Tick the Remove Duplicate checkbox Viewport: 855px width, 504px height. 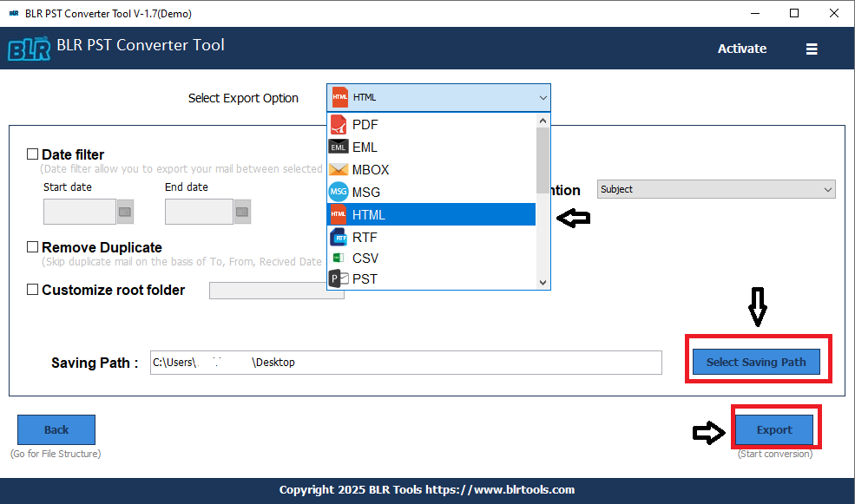point(33,247)
